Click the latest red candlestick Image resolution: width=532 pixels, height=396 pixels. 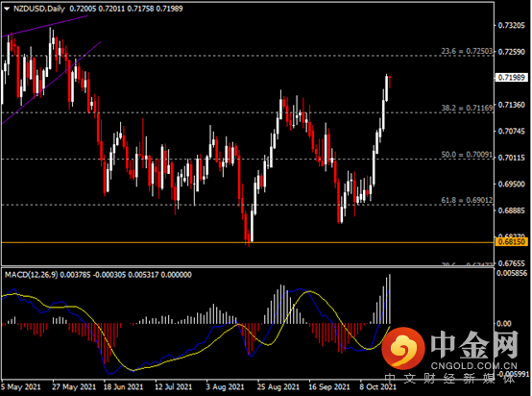390,82
